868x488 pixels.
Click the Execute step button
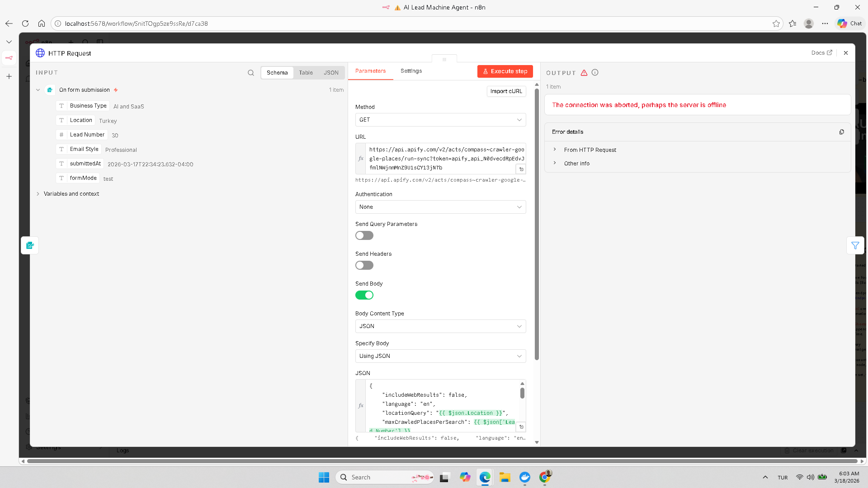click(505, 71)
